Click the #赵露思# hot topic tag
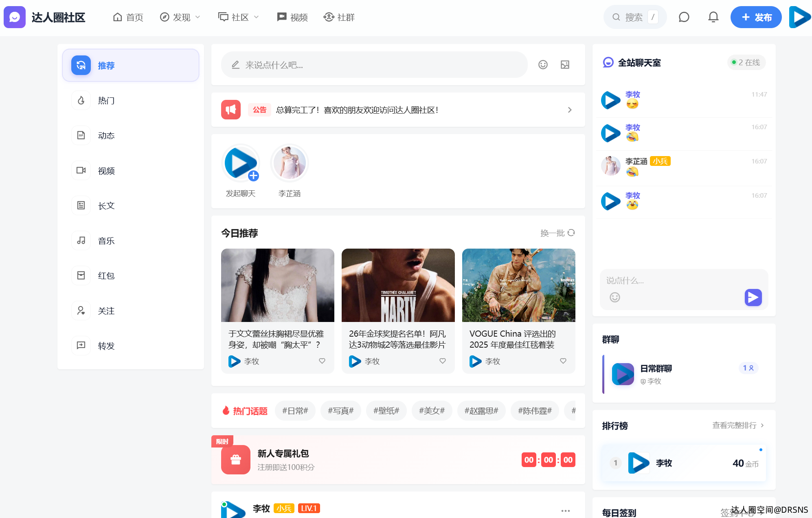Image resolution: width=812 pixels, height=518 pixels. (481, 411)
